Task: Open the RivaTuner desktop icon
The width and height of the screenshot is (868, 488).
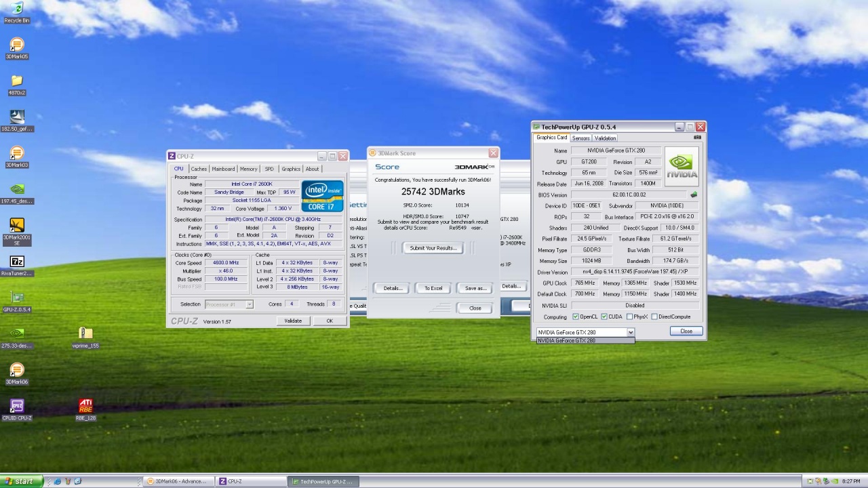Action: (x=17, y=262)
